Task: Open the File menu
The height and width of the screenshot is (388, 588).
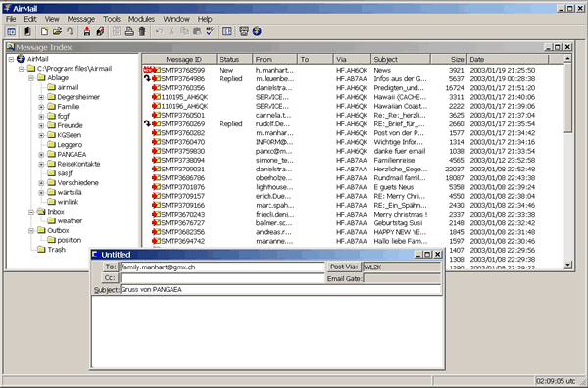Action: tap(11, 19)
